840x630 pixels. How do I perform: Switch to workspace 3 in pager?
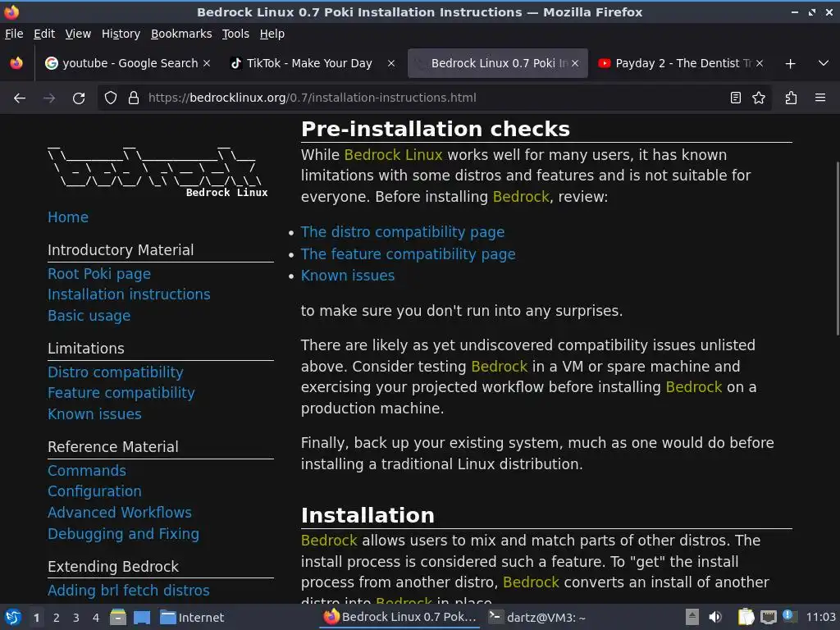[76, 618]
